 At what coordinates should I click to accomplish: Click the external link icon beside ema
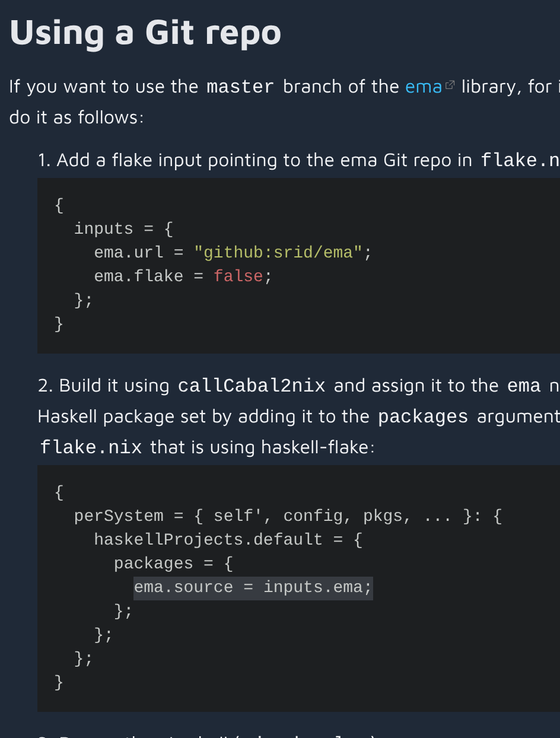450,85
